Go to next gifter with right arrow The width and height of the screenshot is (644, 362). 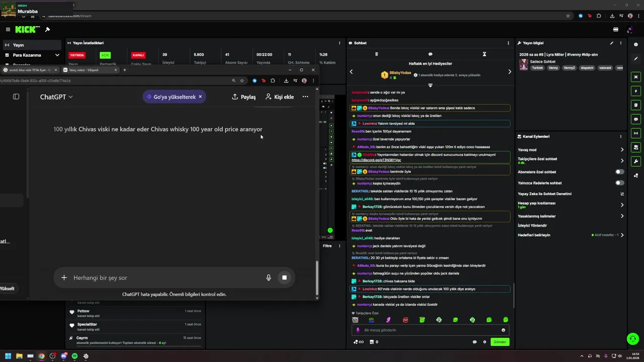[x=509, y=71]
